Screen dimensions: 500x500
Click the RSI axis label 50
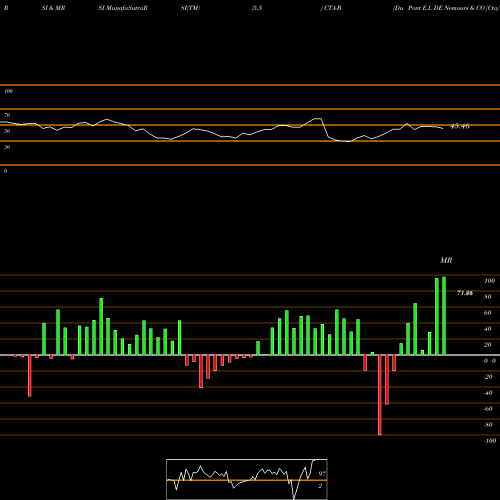[7, 131]
